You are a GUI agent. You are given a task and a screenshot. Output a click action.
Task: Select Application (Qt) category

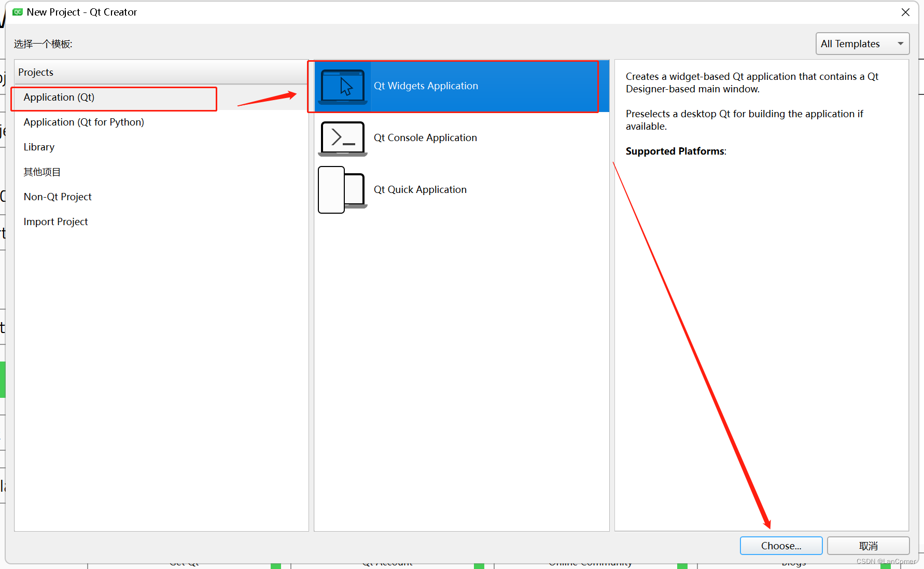(x=161, y=98)
